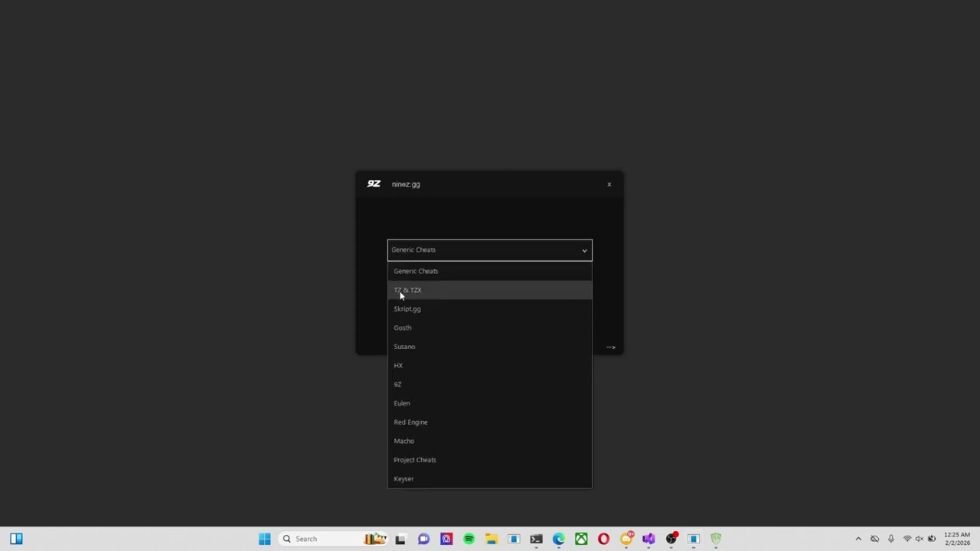The image size is (980, 551).
Task: Select Red Engine from the list
Action: click(490, 422)
